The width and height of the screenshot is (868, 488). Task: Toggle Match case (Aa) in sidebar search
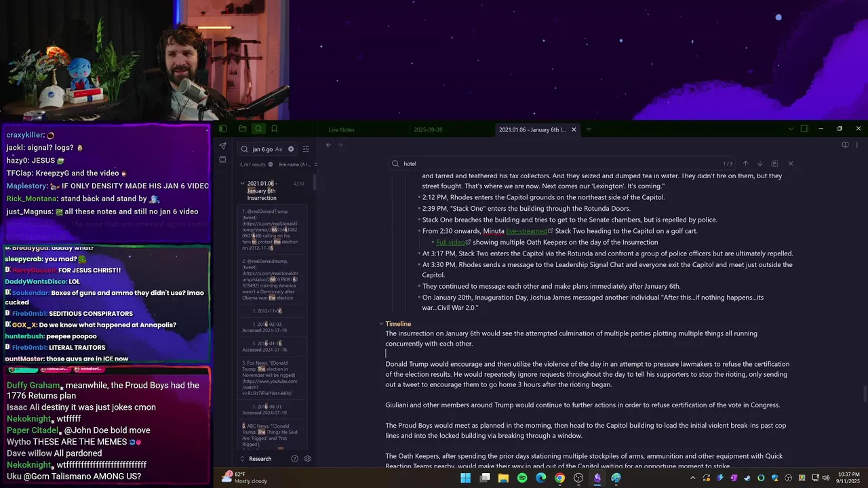click(279, 149)
